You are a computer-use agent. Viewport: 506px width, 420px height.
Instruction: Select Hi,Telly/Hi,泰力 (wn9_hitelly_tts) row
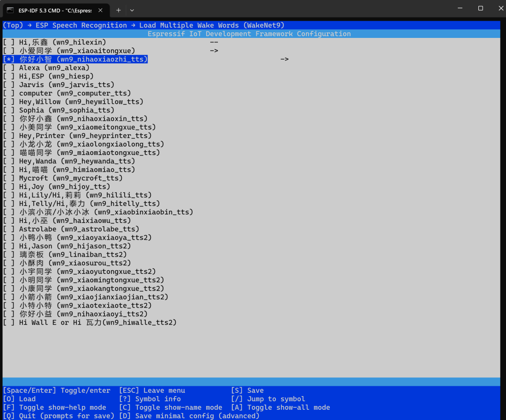[x=82, y=204]
